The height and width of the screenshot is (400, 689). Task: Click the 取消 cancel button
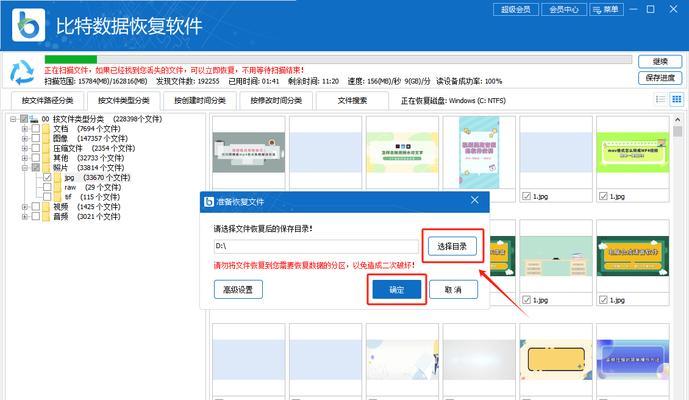pos(453,290)
